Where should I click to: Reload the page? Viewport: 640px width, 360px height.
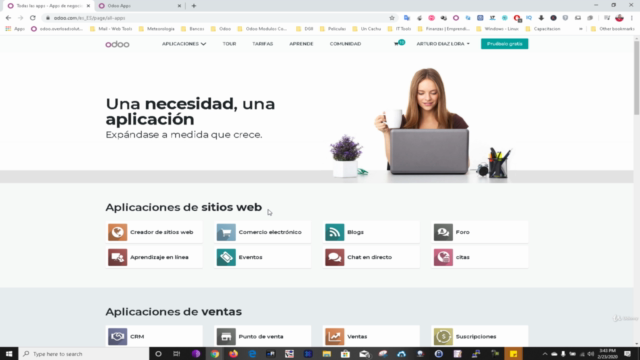tap(33, 18)
